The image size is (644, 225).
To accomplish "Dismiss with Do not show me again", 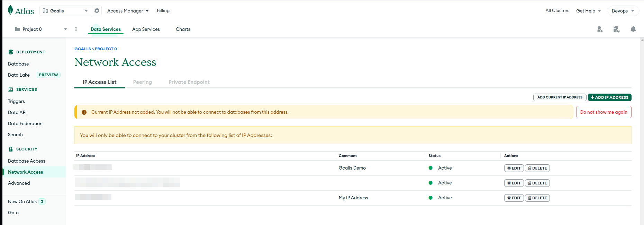I will [604, 112].
